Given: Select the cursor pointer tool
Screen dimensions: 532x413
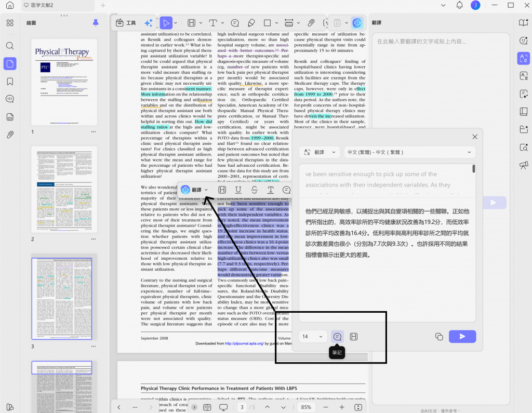Looking at the screenshot, I should coord(166,23).
